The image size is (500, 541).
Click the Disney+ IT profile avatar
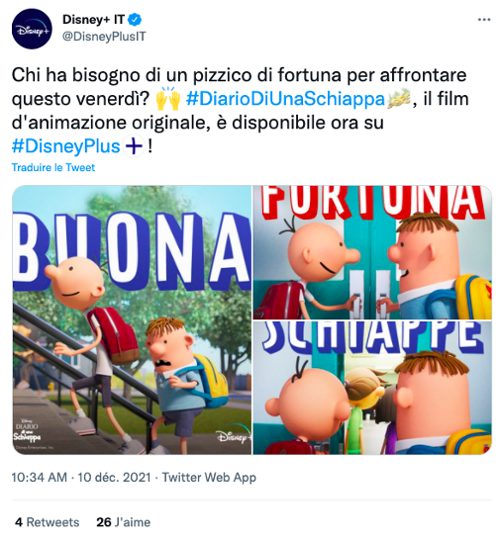point(32,29)
